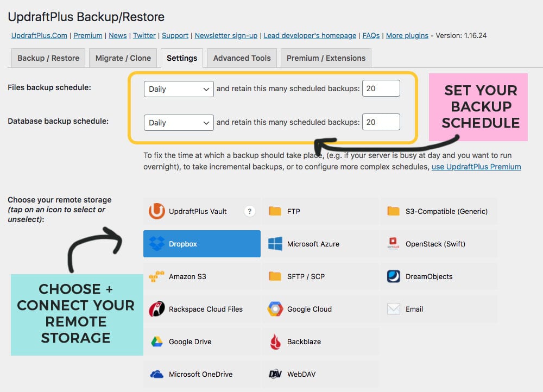
Task: Click the Dropbox logo icon
Action: (x=156, y=244)
